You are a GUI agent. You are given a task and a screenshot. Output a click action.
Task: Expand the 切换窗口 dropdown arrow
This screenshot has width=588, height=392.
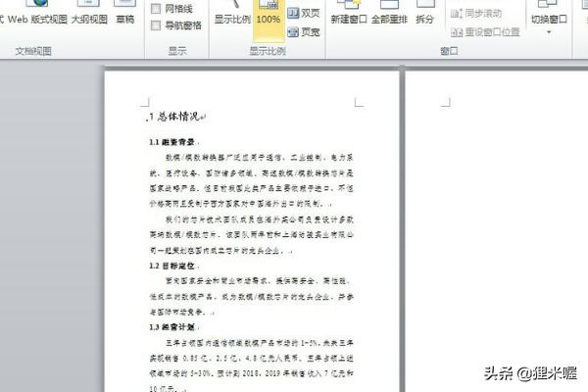click(549, 32)
